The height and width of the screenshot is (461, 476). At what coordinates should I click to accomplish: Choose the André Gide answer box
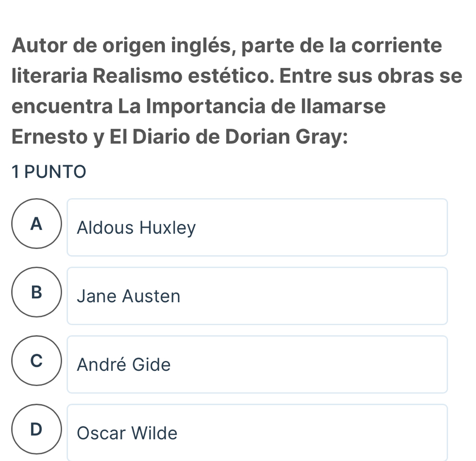pyautogui.click(x=257, y=365)
